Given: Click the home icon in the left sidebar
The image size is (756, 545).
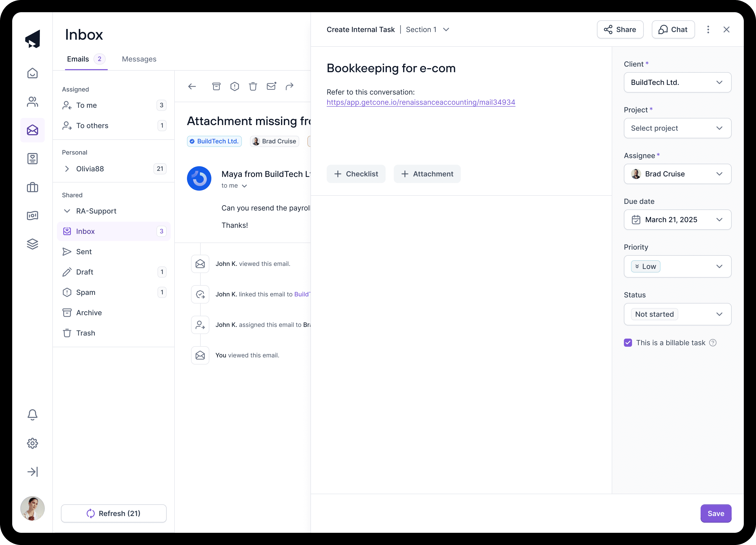Looking at the screenshot, I should point(32,73).
